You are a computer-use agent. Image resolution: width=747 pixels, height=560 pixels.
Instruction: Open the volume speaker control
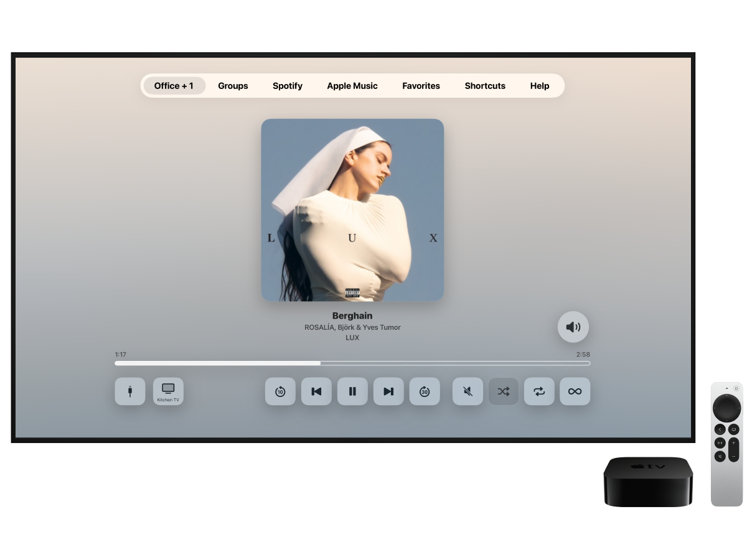click(x=573, y=327)
